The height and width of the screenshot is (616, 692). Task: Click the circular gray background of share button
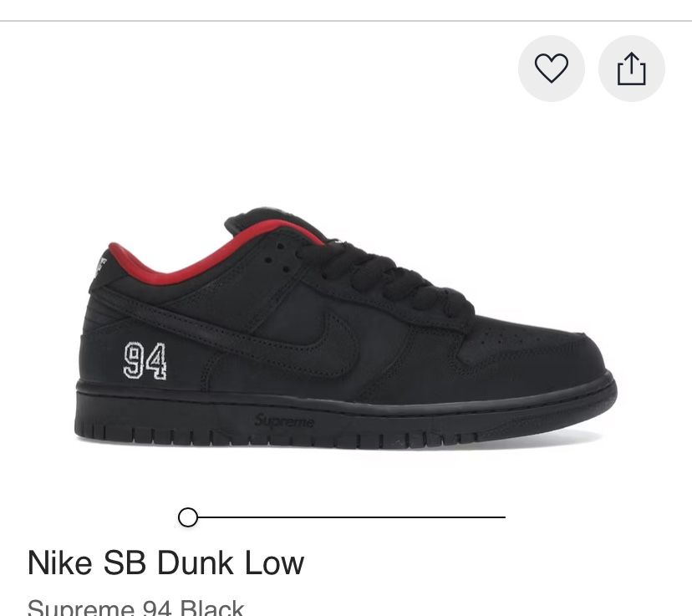point(632,69)
